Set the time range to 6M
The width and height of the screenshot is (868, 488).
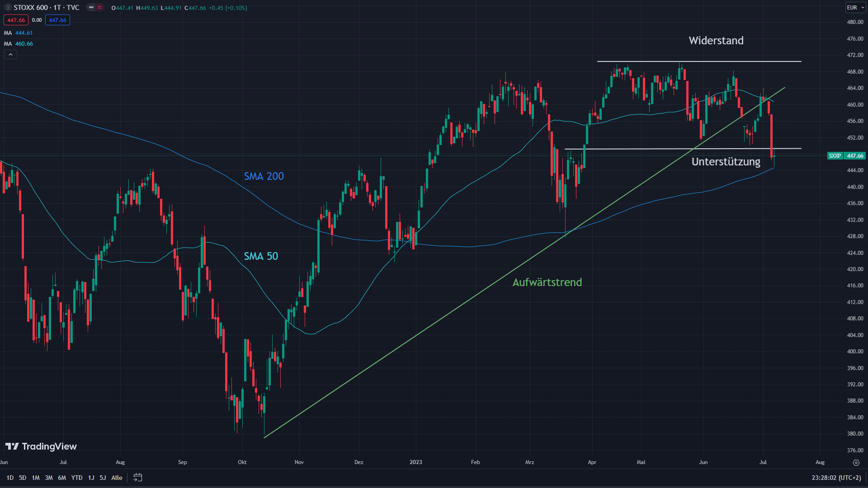62,478
